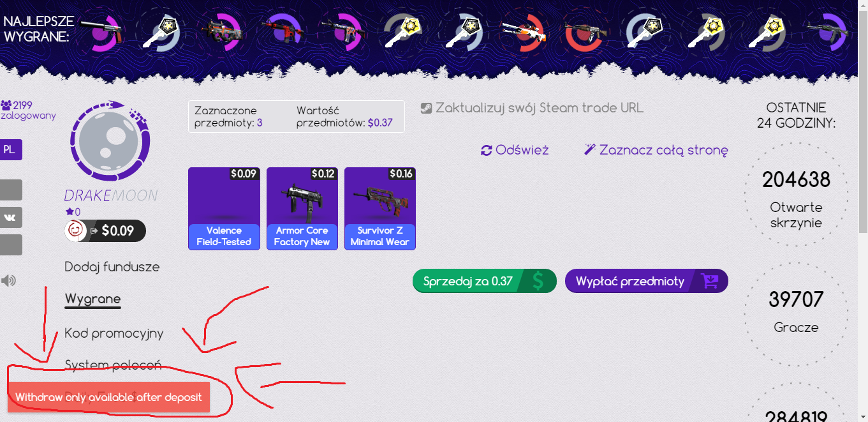
Task: Mute site sound via speaker icon
Action: tap(8, 280)
